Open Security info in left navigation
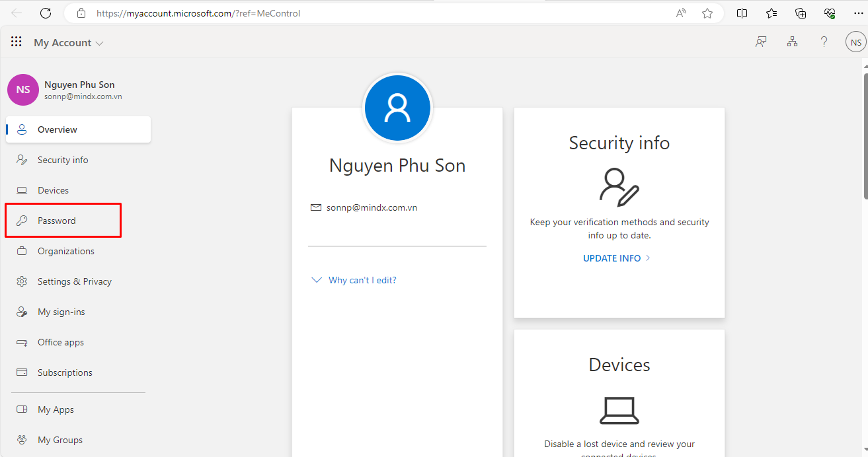Screen dimensions: 868x457 pyautogui.click(x=63, y=160)
